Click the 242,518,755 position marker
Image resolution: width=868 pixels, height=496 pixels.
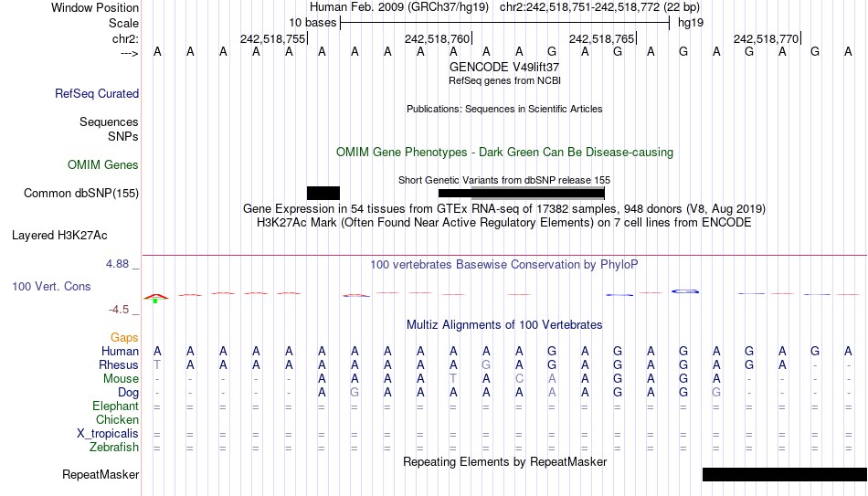coord(273,38)
